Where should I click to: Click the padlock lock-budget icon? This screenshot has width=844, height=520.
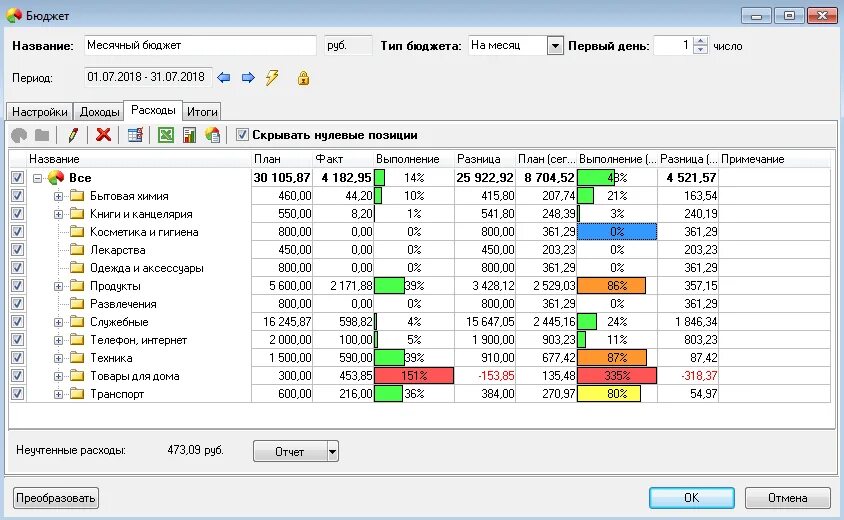click(x=304, y=78)
